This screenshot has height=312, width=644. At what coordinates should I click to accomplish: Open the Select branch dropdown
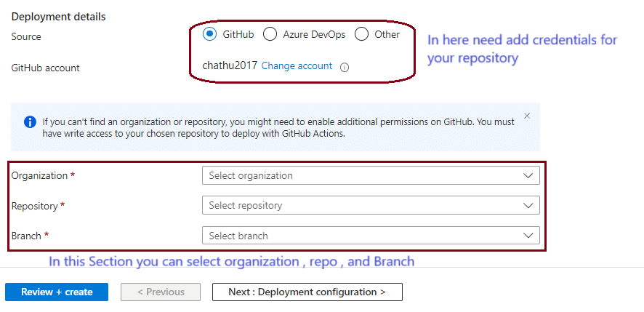(371, 236)
